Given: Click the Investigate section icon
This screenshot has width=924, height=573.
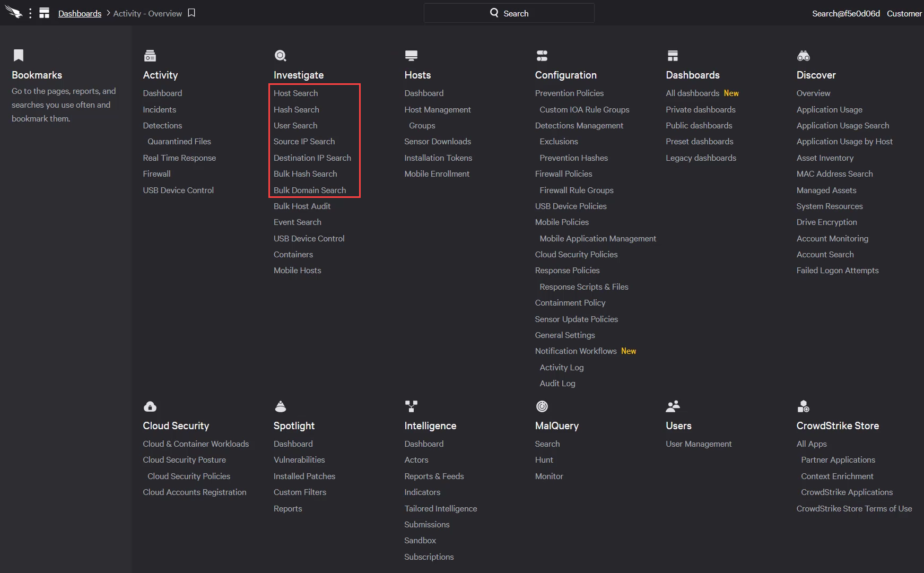Looking at the screenshot, I should (281, 56).
